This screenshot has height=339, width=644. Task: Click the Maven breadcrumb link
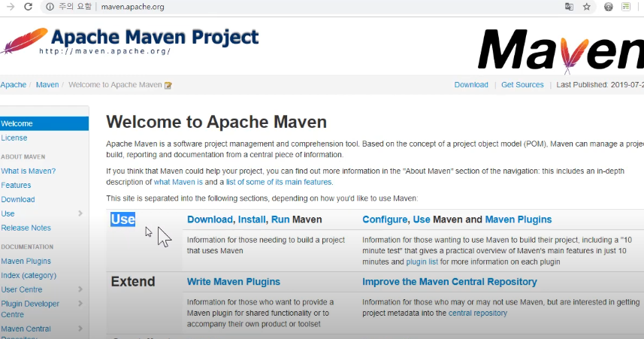(x=47, y=85)
